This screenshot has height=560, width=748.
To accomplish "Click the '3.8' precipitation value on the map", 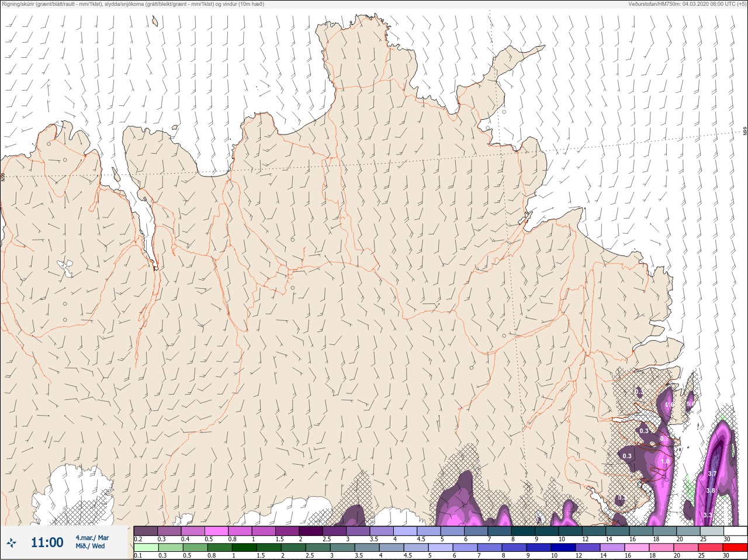I will coord(711,490).
